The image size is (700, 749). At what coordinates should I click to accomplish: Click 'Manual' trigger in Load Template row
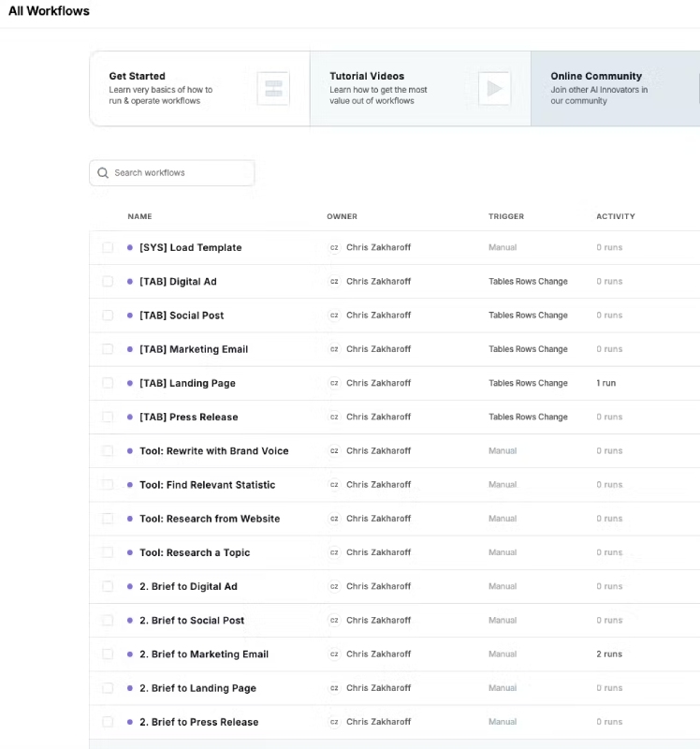pyautogui.click(x=503, y=247)
